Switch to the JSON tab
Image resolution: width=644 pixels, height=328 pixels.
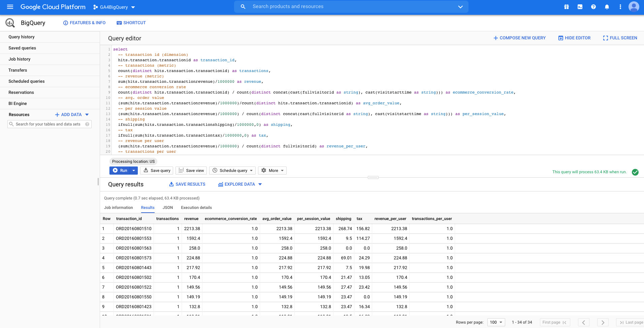point(168,208)
